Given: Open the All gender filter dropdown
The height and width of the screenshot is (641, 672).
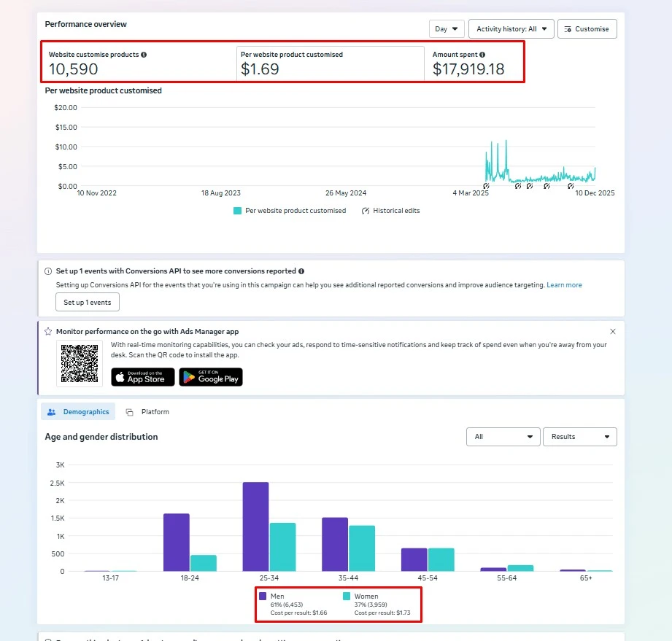Looking at the screenshot, I should [503, 437].
